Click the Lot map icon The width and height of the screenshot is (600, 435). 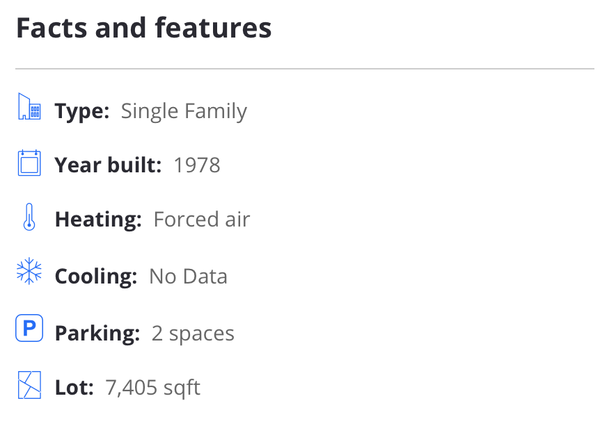(x=29, y=385)
